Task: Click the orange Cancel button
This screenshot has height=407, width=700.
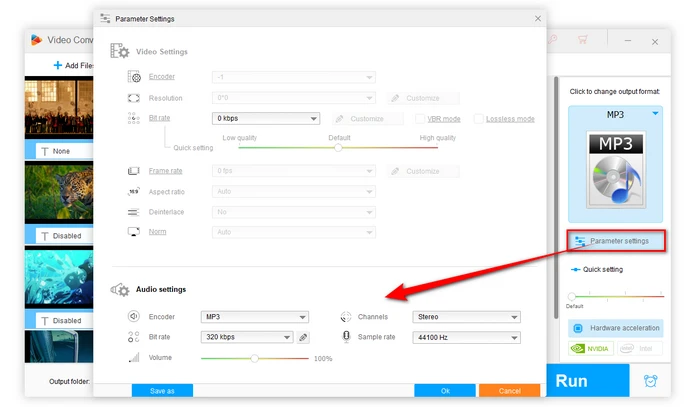Action: tap(509, 390)
